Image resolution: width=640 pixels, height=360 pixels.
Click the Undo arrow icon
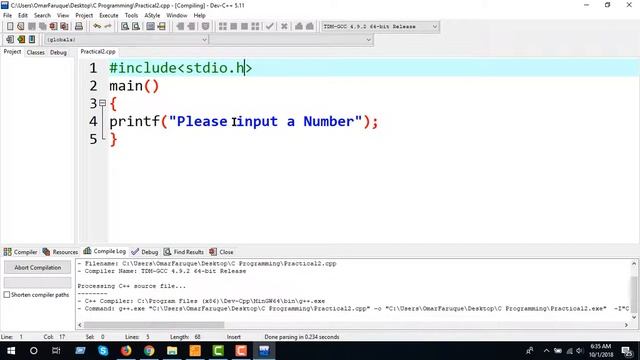point(97,27)
